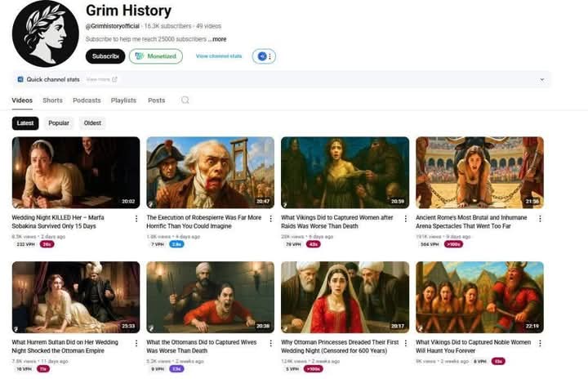The width and height of the screenshot is (588, 383).
Task: Click the Grim History channel avatar
Action: click(x=46, y=33)
